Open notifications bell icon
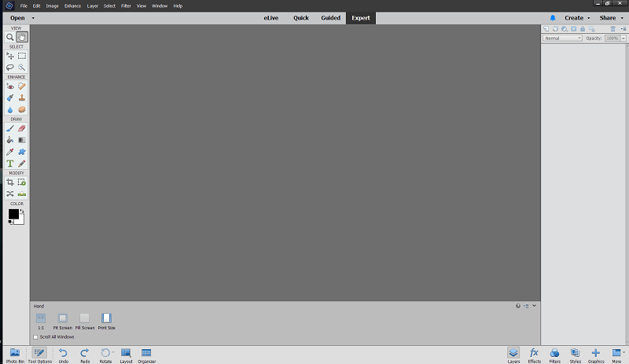Image resolution: width=629 pixels, height=364 pixels. point(553,18)
